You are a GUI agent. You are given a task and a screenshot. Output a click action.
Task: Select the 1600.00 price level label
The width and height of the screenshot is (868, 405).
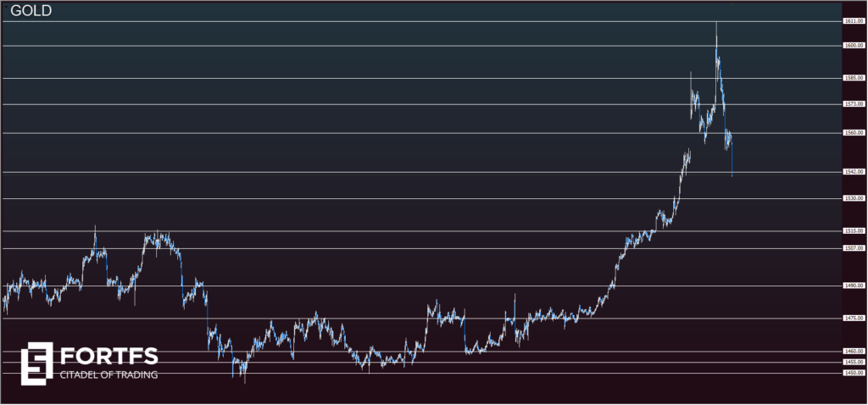click(x=853, y=46)
